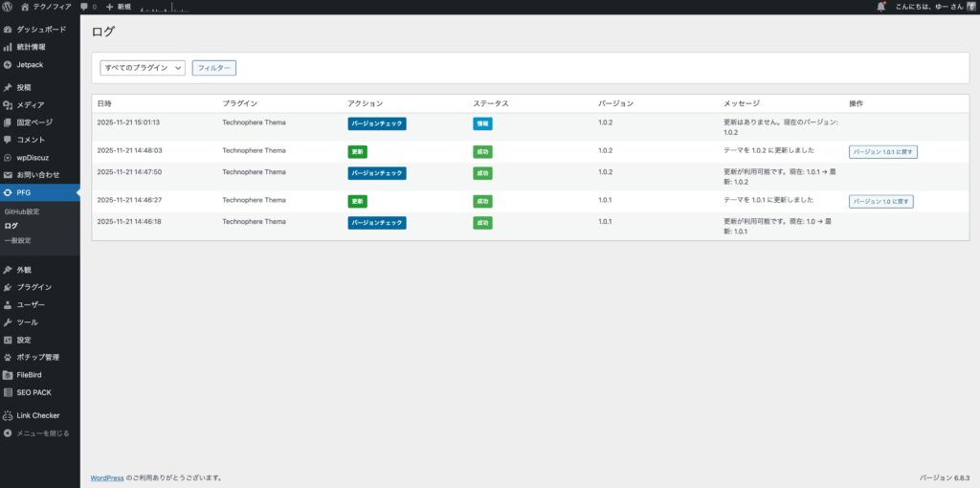Screen dimensions: 980x488
Task: Select the GitHub設定 submenu item
Action: 22,211
